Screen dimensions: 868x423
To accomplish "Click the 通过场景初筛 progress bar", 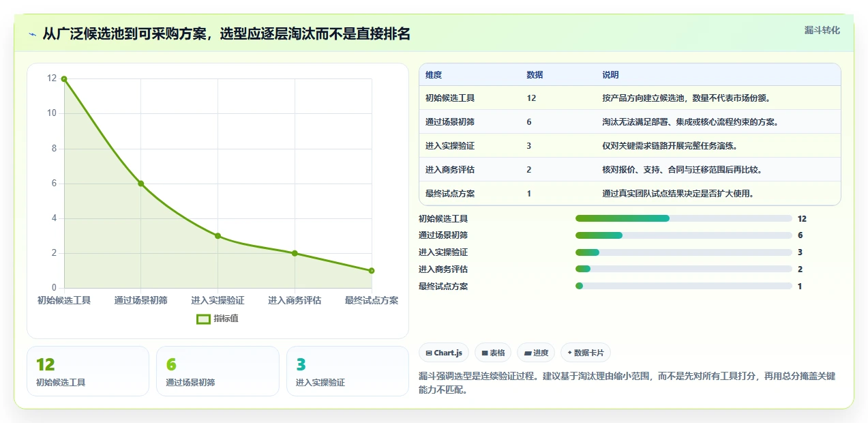I will [684, 235].
